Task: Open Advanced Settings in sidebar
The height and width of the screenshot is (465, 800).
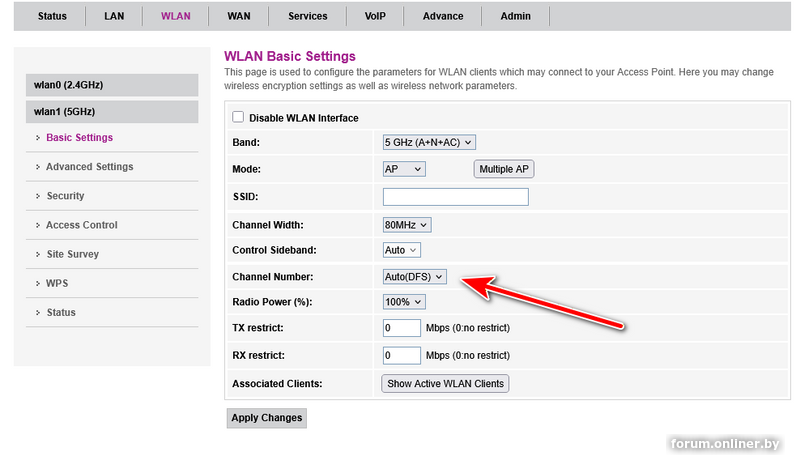Action: [x=89, y=167]
